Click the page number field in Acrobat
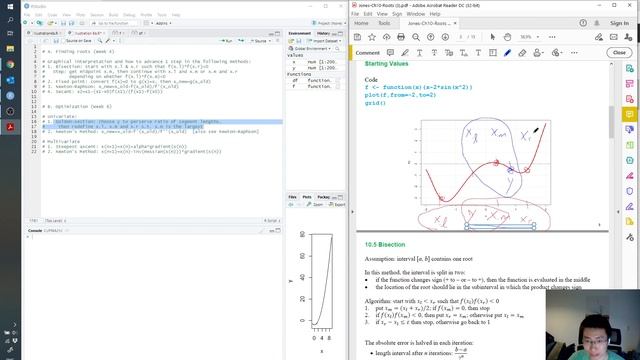Screen dimensions: 640x360 click(461, 37)
